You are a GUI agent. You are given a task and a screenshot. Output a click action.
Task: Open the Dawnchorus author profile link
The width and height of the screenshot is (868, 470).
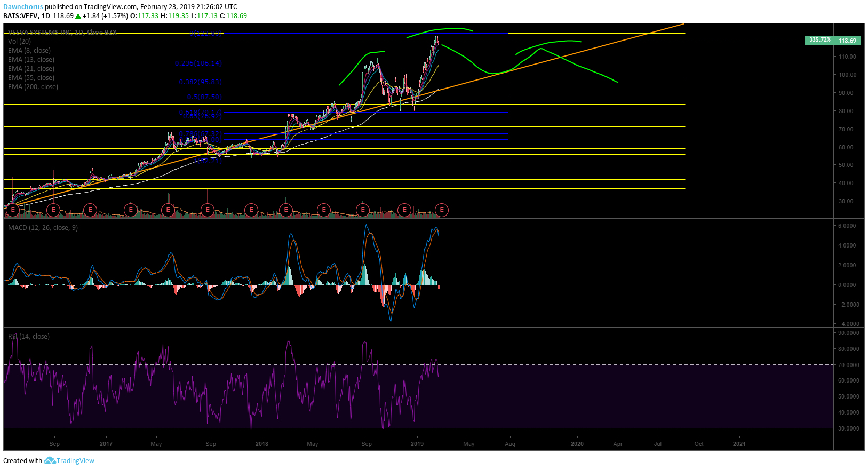click(x=23, y=7)
